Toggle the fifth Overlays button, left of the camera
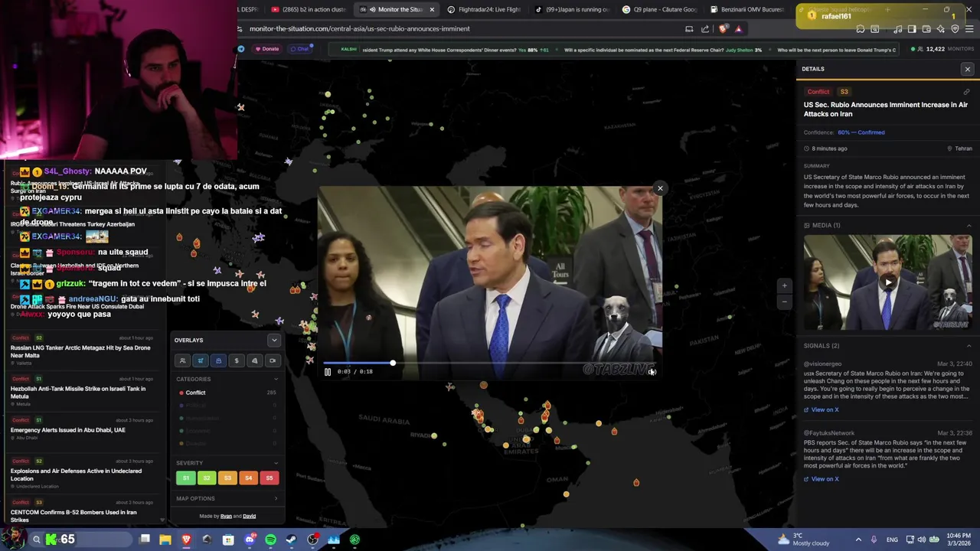The image size is (980, 551). 254,360
